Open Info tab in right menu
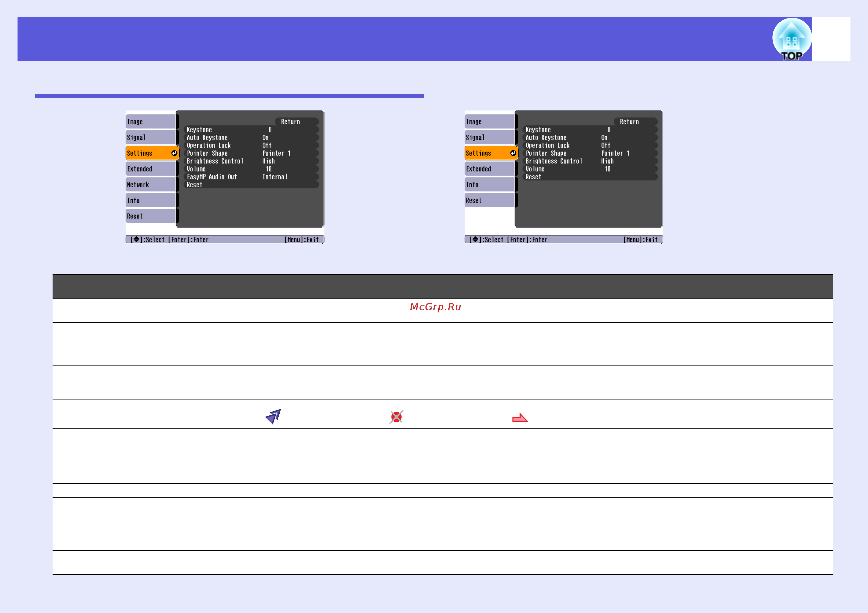The width and height of the screenshot is (868, 613). pyautogui.click(x=490, y=184)
